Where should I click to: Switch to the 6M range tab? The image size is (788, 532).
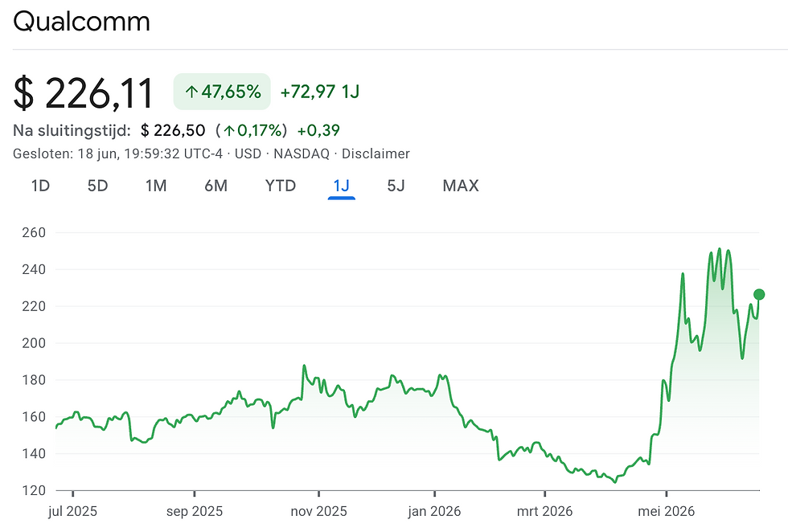(x=215, y=186)
